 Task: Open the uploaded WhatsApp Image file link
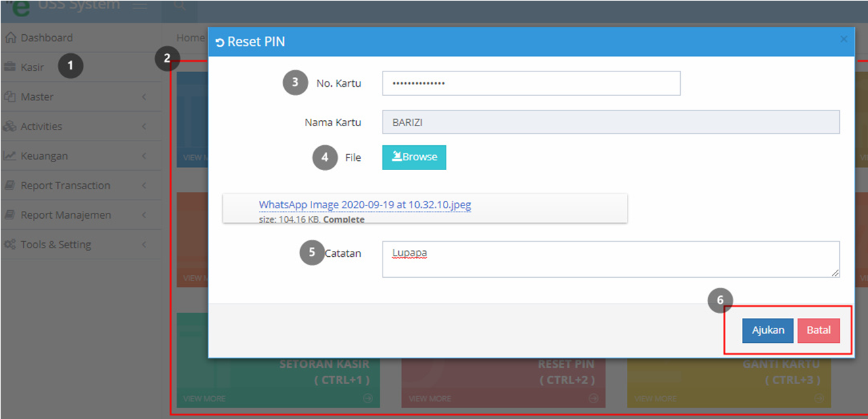pos(365,205)
